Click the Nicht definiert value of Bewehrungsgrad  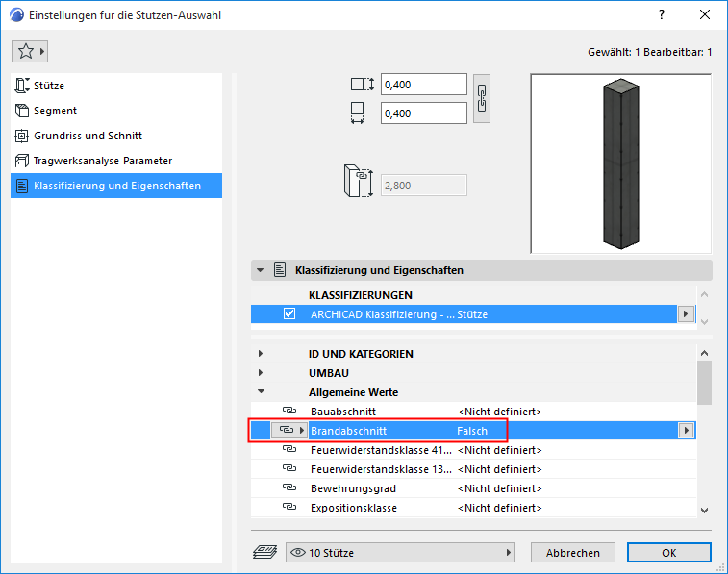pyautogui.click(x=499, y=488)
